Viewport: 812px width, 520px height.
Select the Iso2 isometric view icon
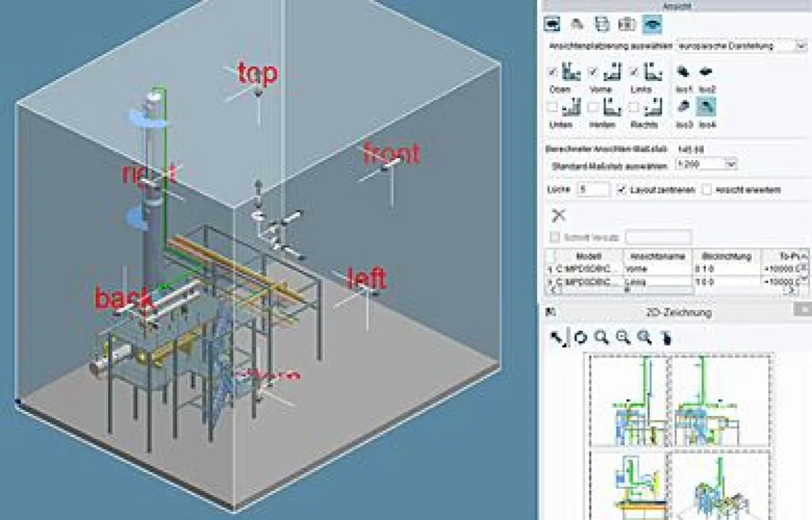[x=706, y=72]
